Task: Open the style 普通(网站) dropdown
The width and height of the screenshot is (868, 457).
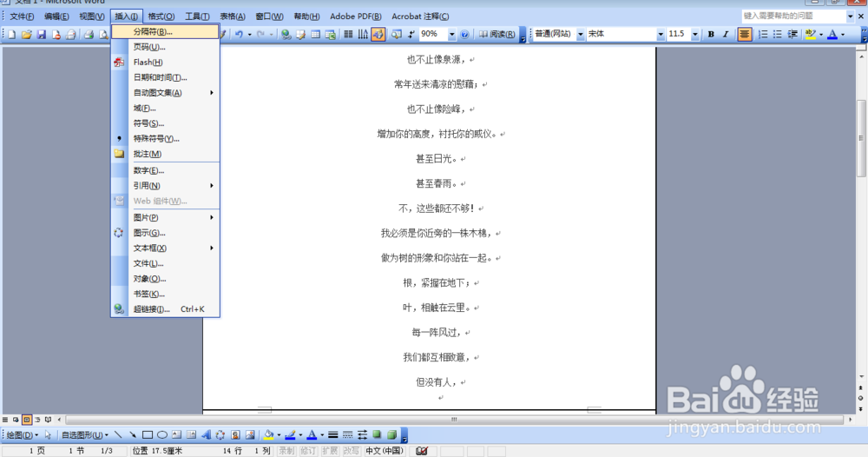Action: (580, 35)
